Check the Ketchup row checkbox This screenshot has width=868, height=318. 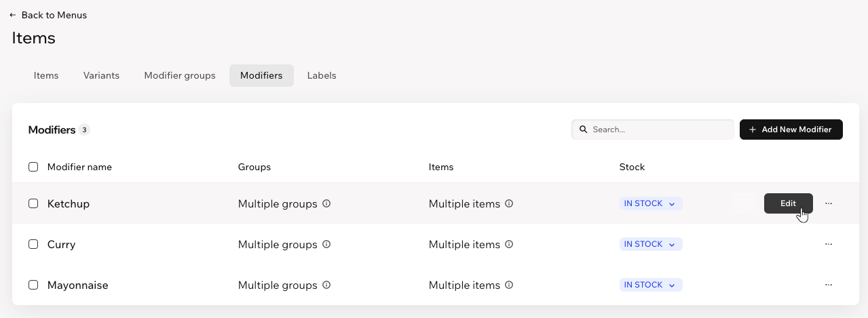[33, 203]
